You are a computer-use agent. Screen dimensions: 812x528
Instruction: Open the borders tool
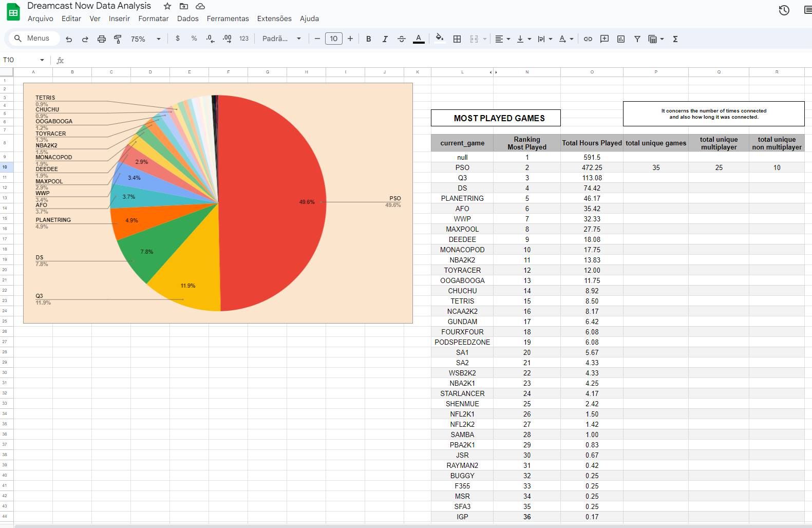pyautogui.click(x=457, y=39)
